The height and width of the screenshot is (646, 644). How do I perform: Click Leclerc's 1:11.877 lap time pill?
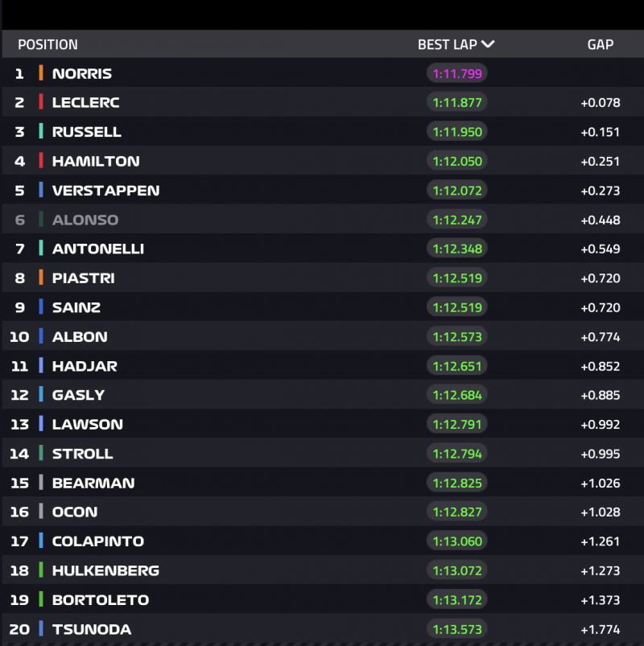(x=457, y=103)
